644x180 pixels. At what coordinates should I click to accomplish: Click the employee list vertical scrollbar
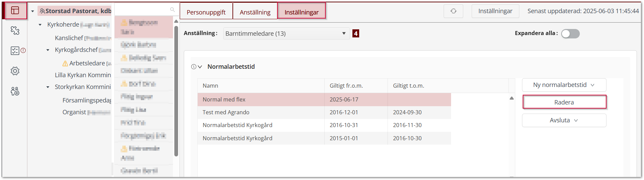tap(176, 91)
